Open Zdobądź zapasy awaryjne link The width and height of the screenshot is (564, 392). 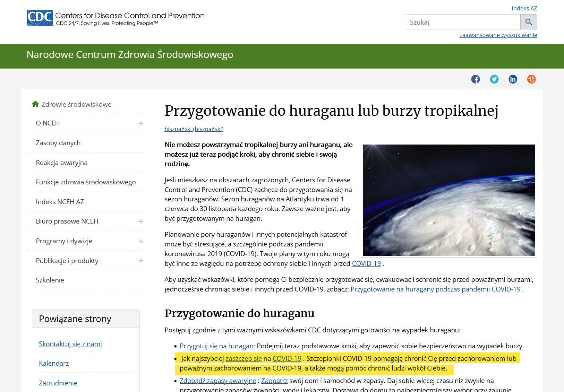[218, 381]
